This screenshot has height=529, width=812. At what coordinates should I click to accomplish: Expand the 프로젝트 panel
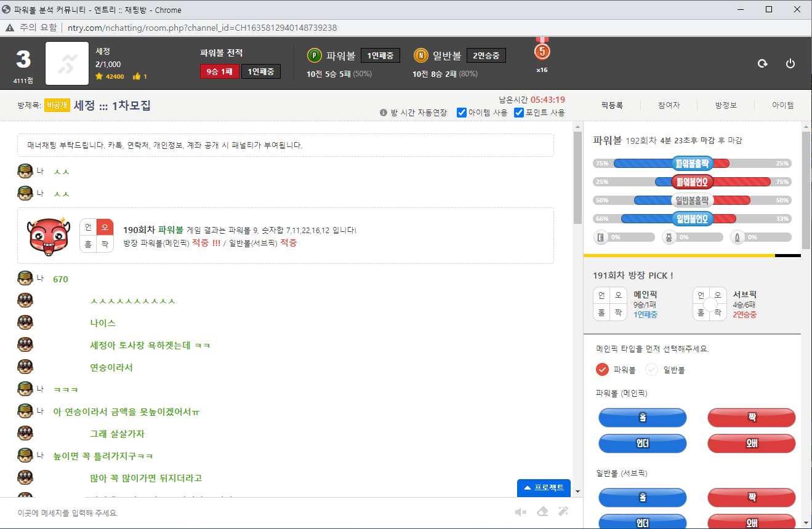[544, 488]
